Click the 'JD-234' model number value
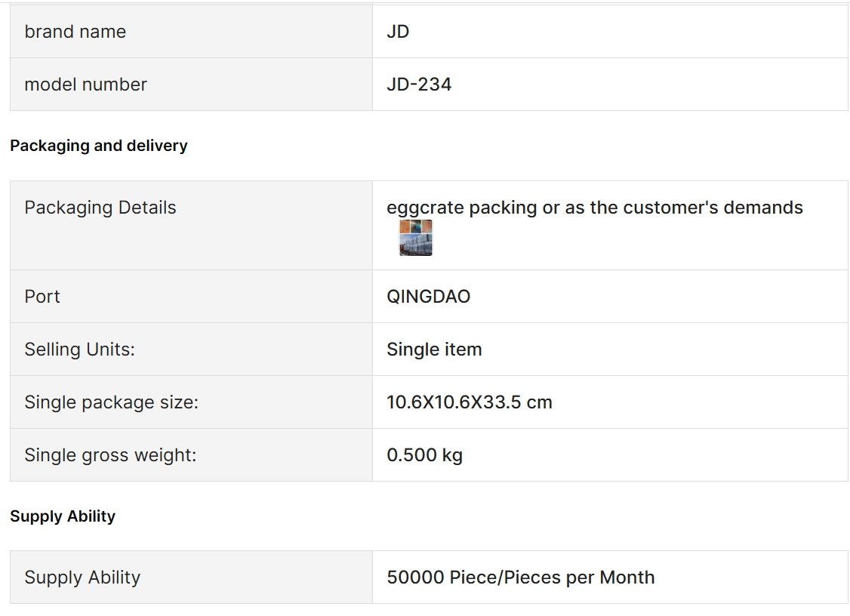The height and width of the screenshot is (616, 850). tap(419, 84)
